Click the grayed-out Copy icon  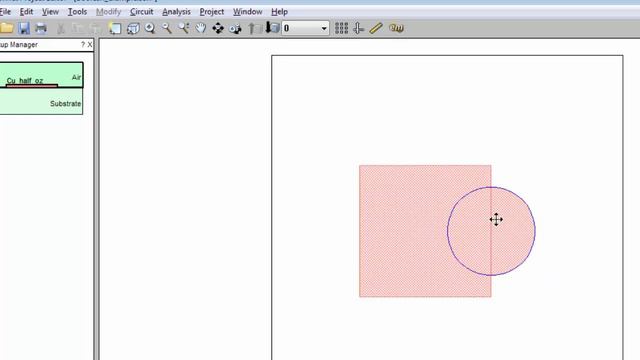pyautogui.click(x=78, y=28)
